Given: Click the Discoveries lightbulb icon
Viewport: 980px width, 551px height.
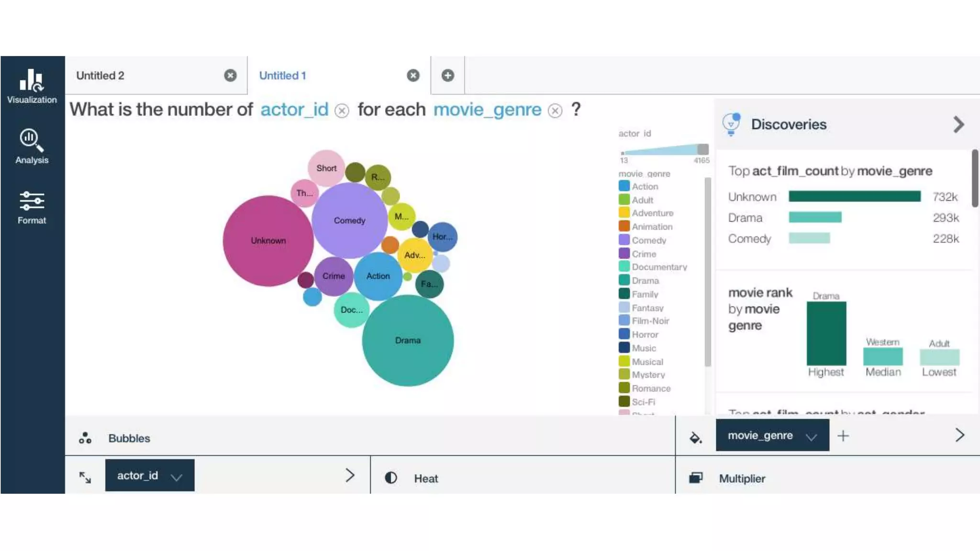Looking at the screenshot, I should (731, 124).
